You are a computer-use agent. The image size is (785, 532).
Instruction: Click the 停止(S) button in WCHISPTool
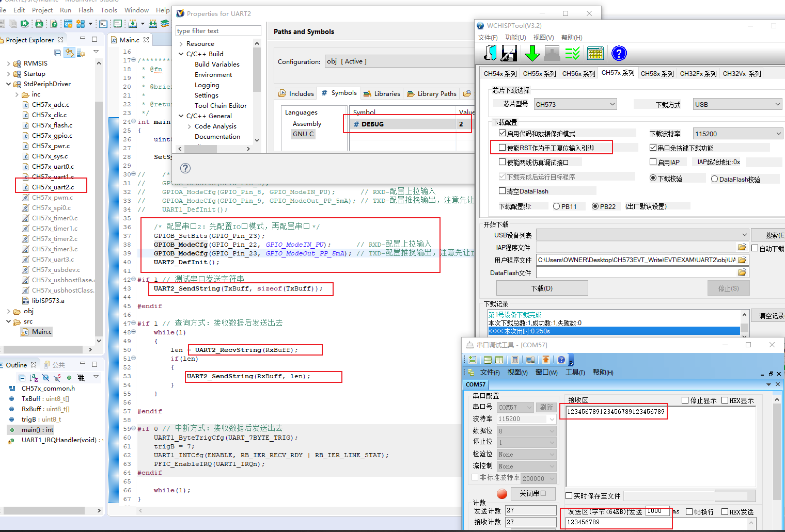coord(729,288)
